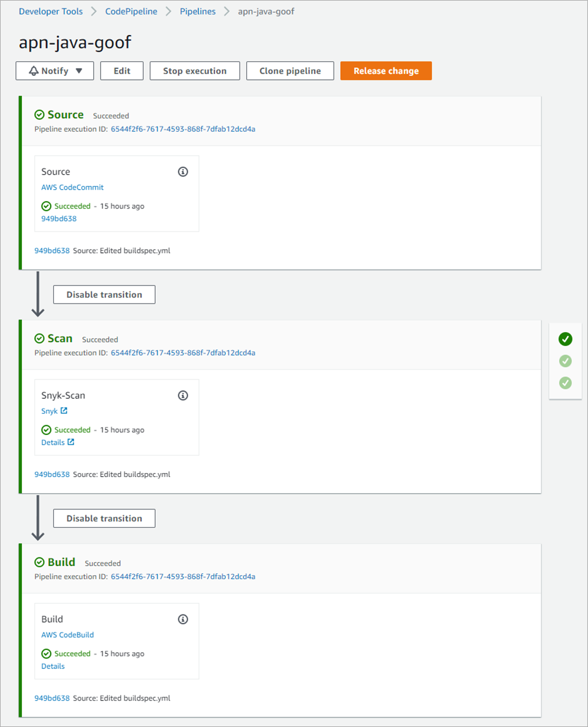Open Scan stage pipeline execution ID link
The width and height of the screenshot is (588, 727).
[183, 353]
